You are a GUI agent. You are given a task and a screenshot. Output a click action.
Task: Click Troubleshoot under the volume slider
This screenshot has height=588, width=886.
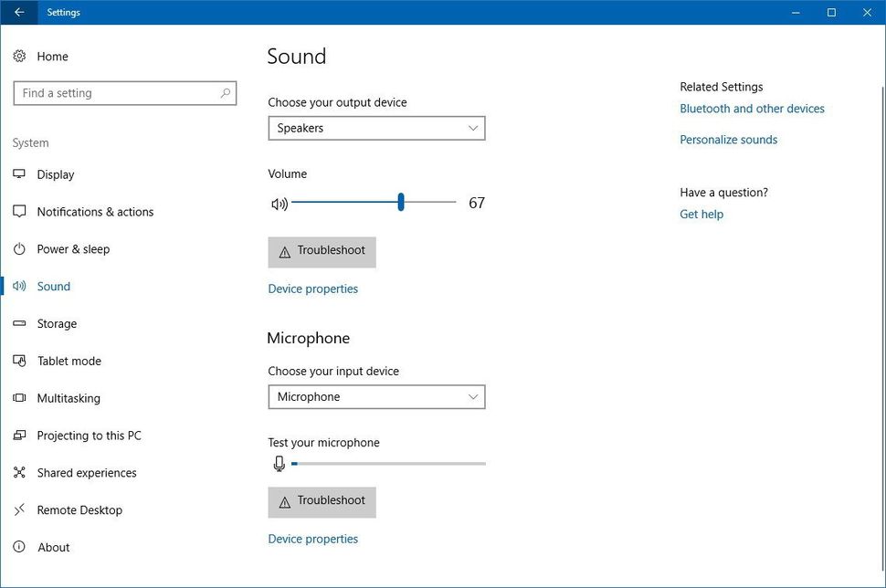(322, 251)
